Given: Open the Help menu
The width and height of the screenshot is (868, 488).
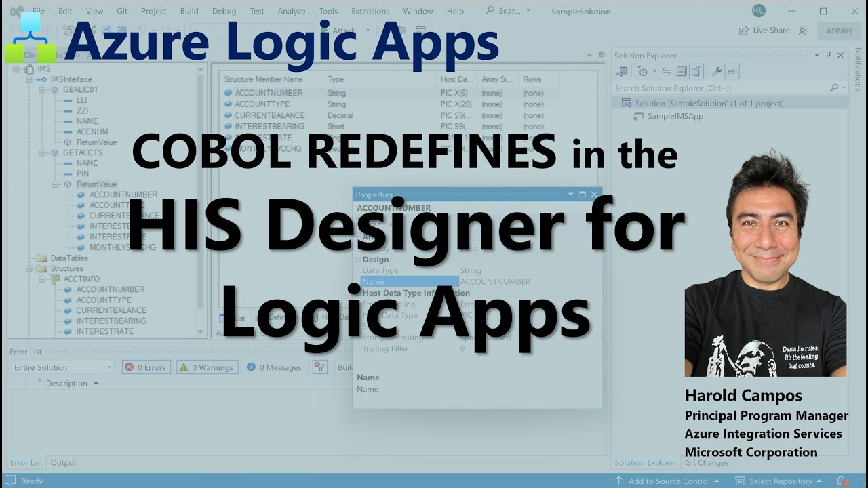Looking at the screenshot, I should (x=456, y=11).
